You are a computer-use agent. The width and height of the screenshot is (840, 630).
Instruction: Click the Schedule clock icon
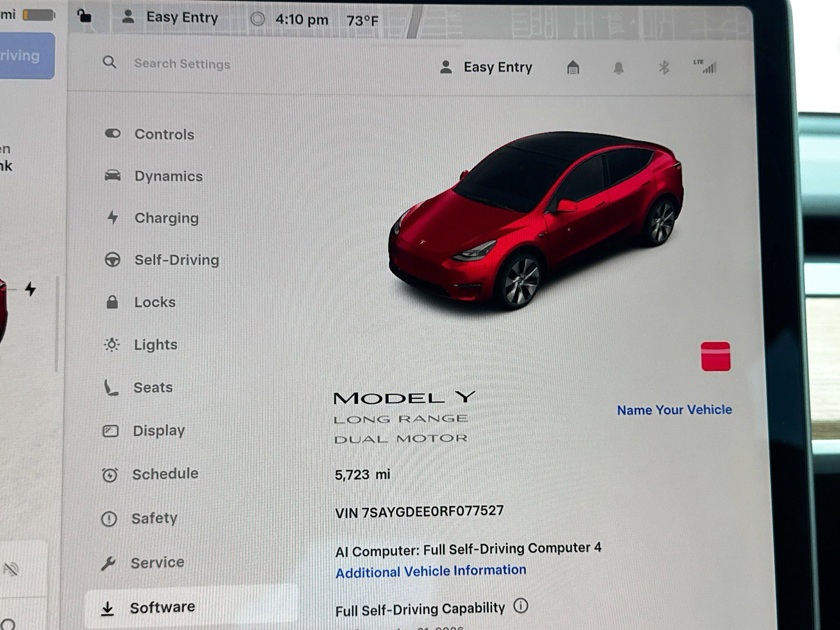point(110,475)
